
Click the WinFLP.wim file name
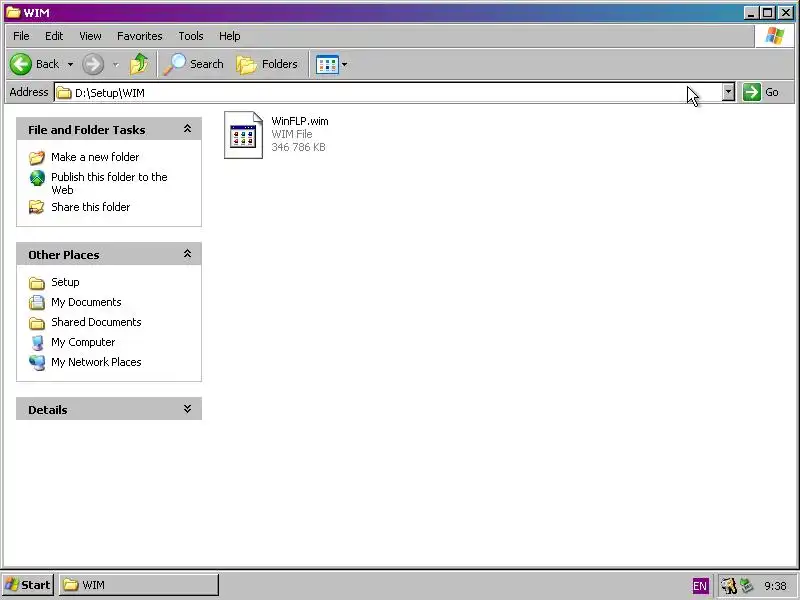[300, 121]
